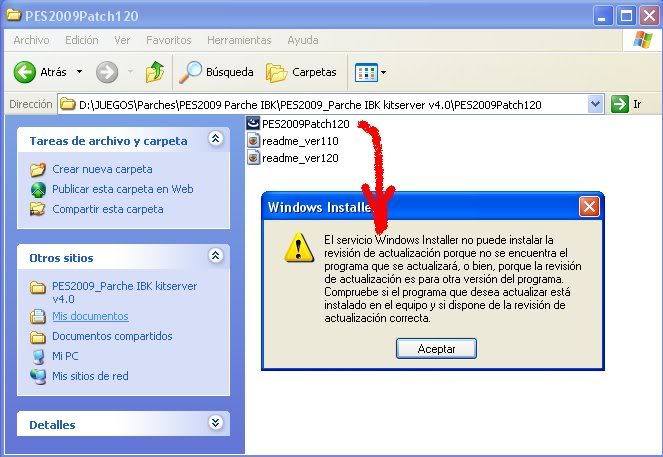The width and height of the screenshot is (663, 457).
Task: Click the grey forward arrow button
Action: point(107,72)
